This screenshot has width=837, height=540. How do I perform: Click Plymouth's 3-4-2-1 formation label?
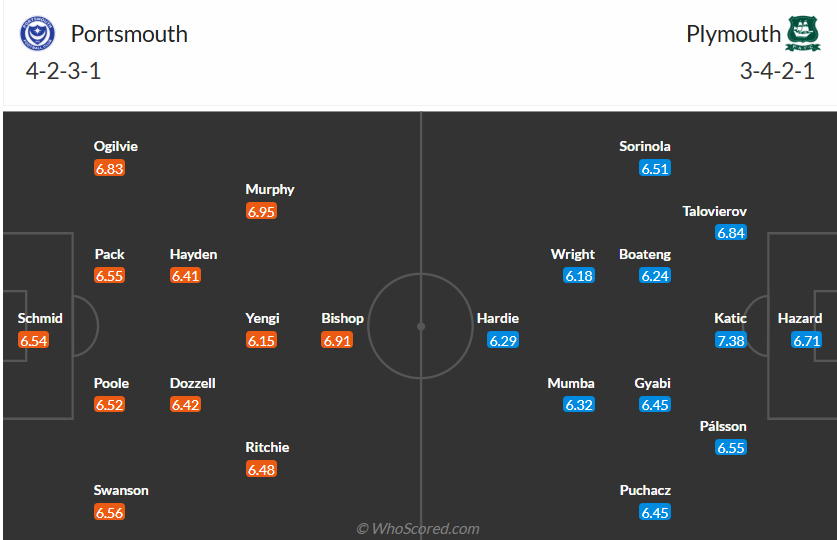coord(774,71)
